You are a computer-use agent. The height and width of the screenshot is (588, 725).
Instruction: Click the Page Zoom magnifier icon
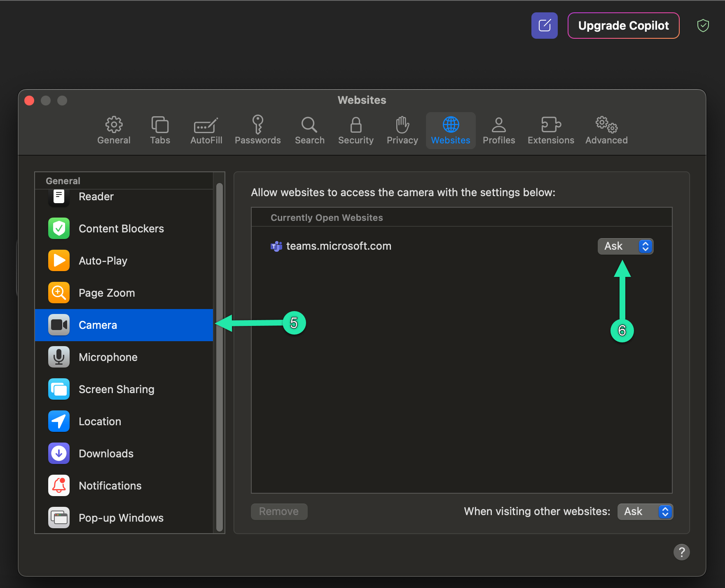(59, 293)
